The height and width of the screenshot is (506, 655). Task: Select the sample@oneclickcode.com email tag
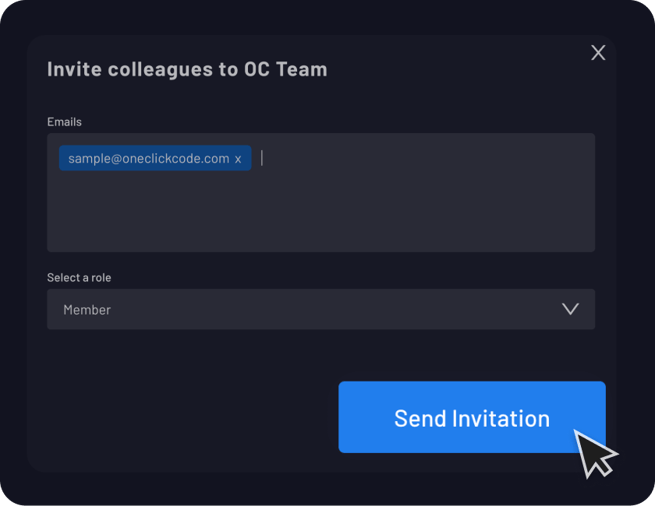pos(149,158)
